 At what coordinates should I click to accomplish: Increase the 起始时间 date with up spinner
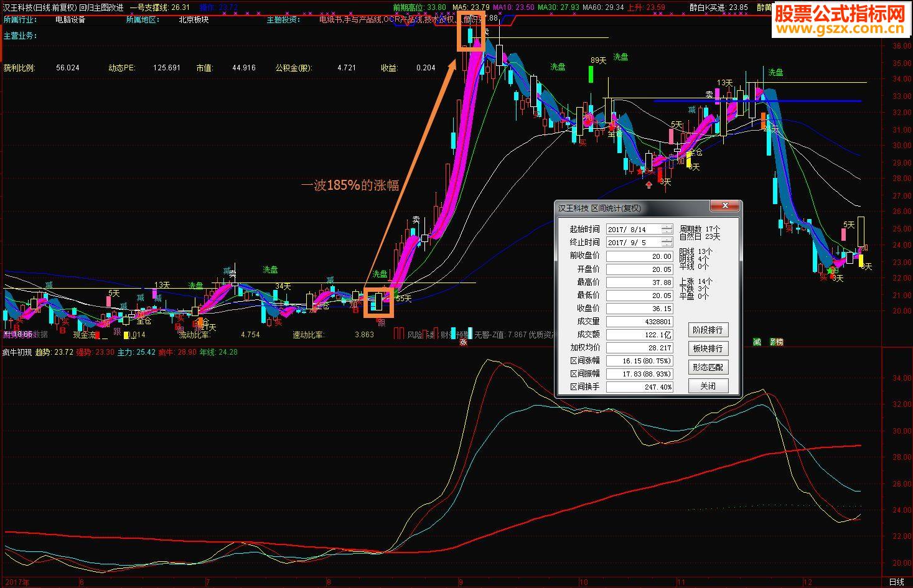pos(667,227)
